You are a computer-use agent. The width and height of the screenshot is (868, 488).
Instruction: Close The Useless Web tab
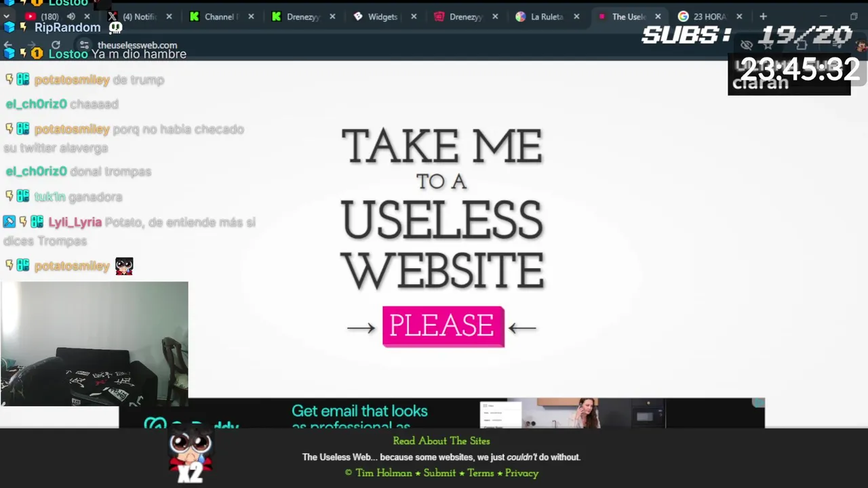[658, 16]
